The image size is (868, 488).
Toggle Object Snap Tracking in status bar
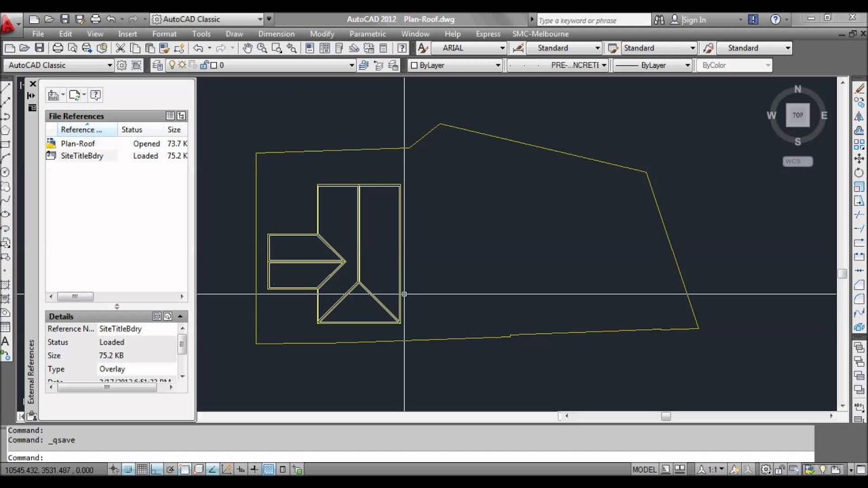(212, 469)
